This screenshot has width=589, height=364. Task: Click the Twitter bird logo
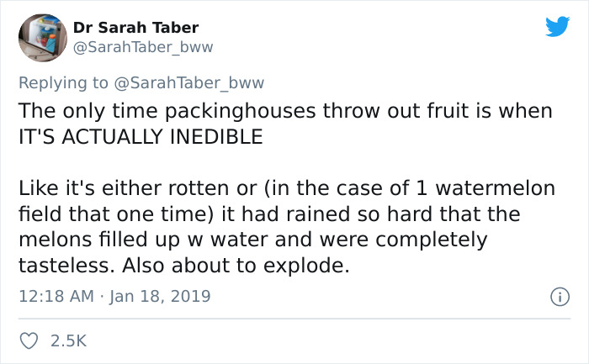point(557,26)
